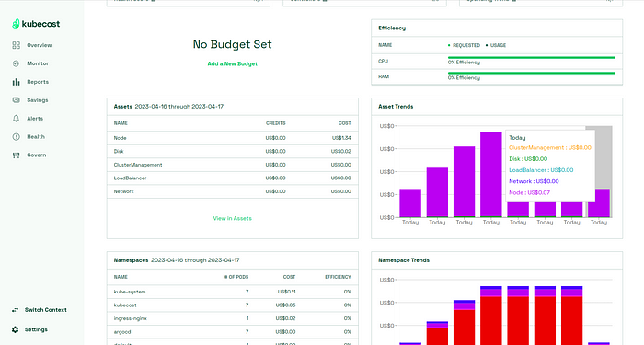Select the ClusterManagement asset row
Image resolution: width=644 pixels, height=345 pixels.
tap(233, 165)
